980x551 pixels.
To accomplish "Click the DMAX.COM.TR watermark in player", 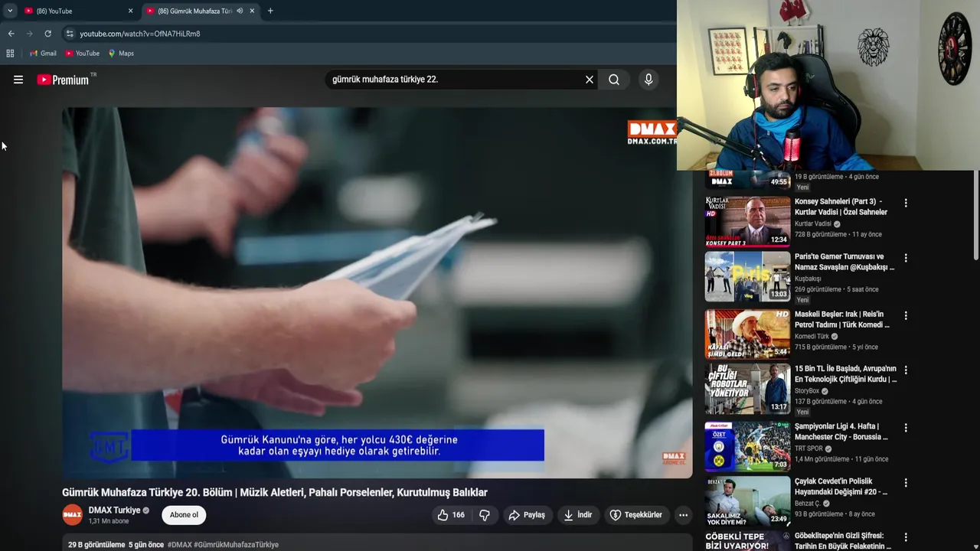I will tap(652, 132).
